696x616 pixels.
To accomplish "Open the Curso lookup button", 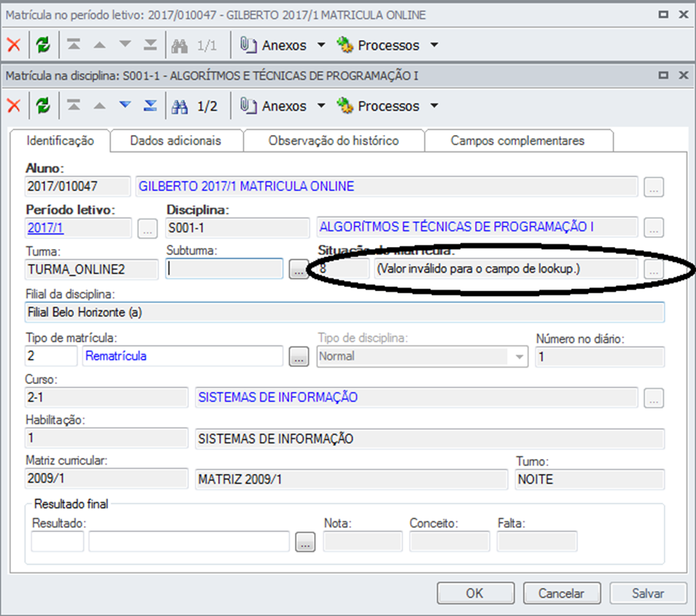I will 654,398.
